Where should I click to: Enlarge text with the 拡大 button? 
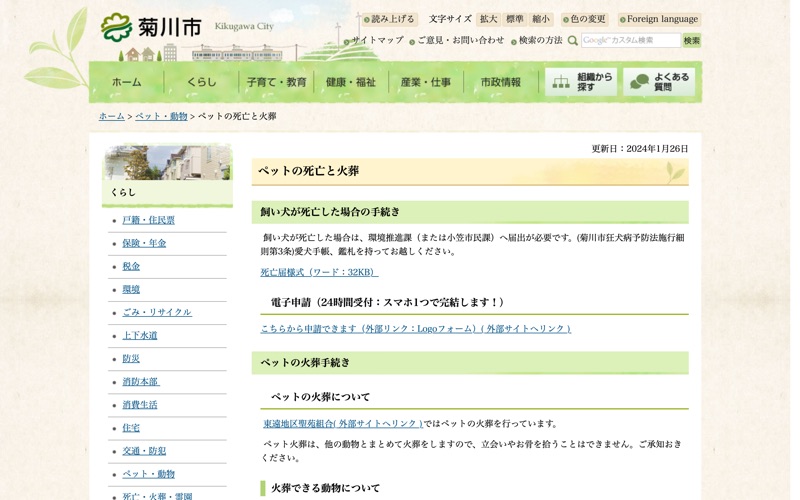point(488,19)
